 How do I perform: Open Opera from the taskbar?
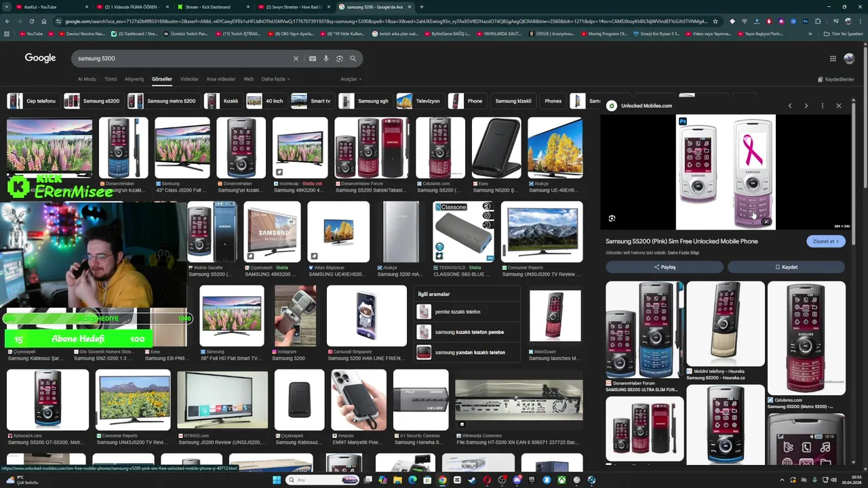(x=487, y=480)
